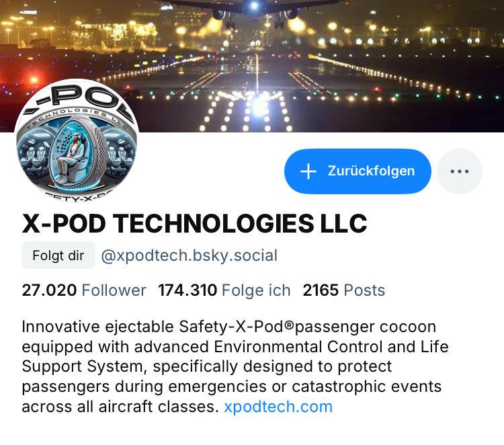Select the @xpodtech.bsky.social handle

coord(190,255)
